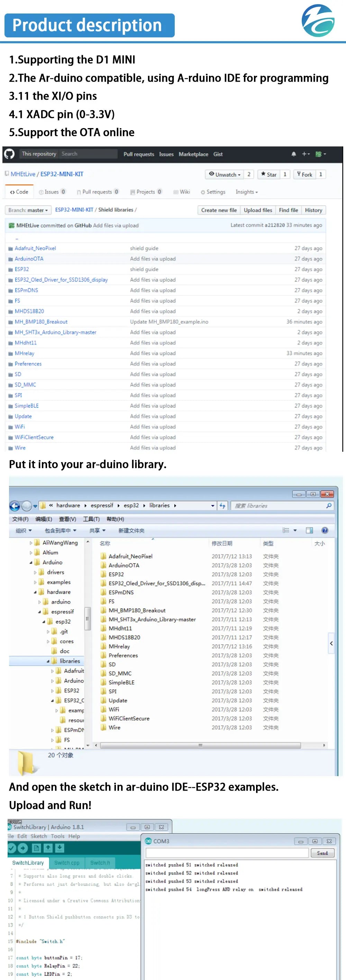
Task: Focus the GitHub repository search box
Action: (88, 154)
